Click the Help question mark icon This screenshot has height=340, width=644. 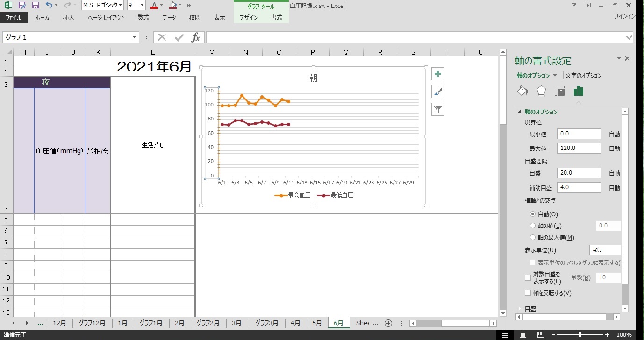click(574, 5)
